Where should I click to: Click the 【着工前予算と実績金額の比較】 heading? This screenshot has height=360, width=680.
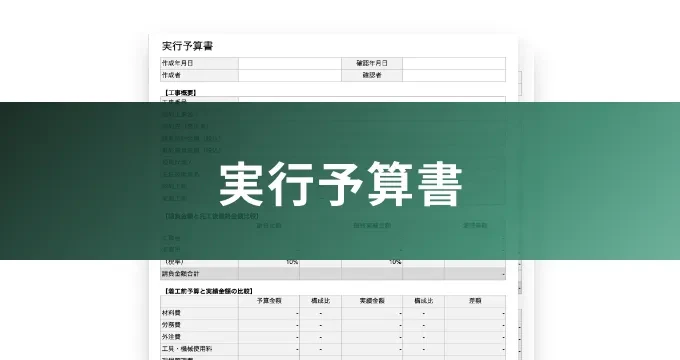pyautogui.click(x=208, y=291)
